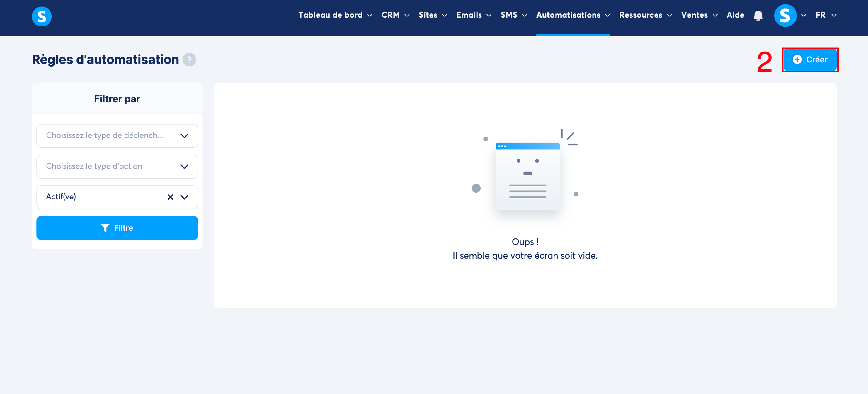This screenshot has height=394, width=868.
Task: Click the funnel icon on the Filtre button
Action: click(x=105, y=228)
